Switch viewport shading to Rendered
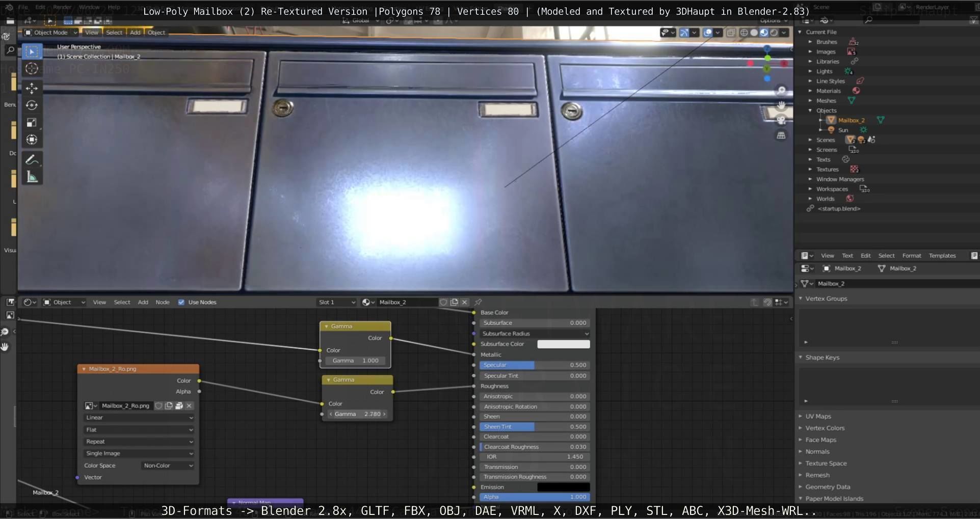Screen dimensions: 980x519 click(774, 33)
